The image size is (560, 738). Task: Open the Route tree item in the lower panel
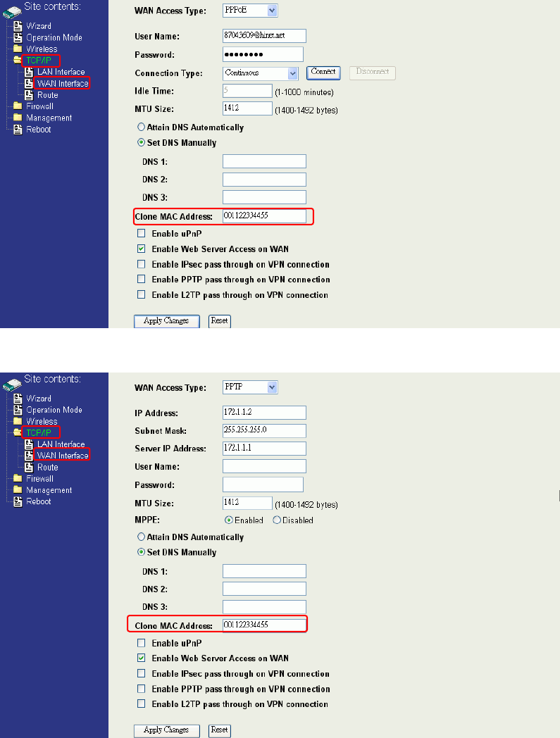pos(48,468)
